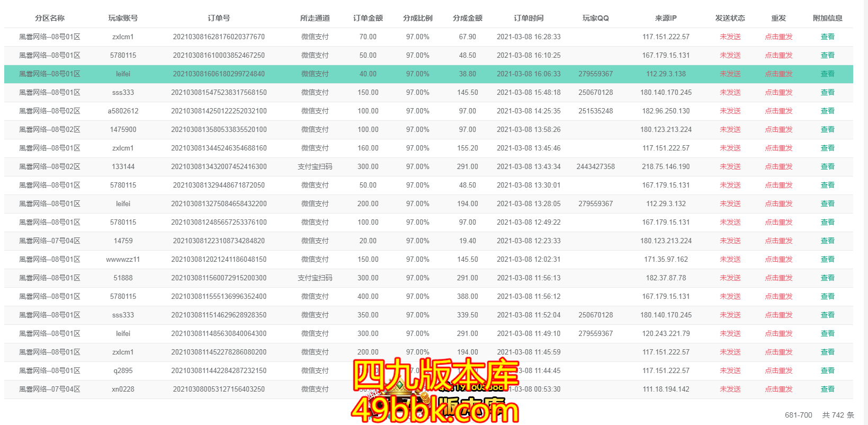Resend the order for player 51888
Image resolution: width=868 pixels, height=425 pixels.
[x=778, y=278]
